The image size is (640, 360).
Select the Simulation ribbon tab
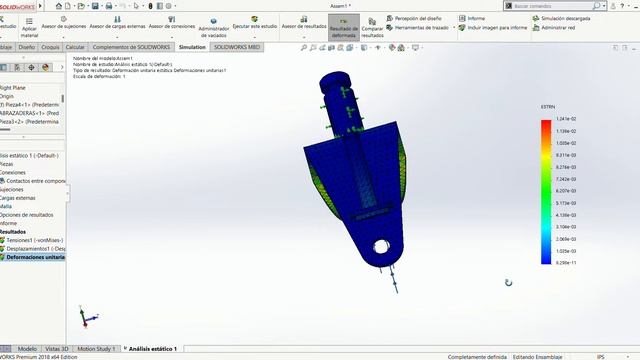click(192, 47)
